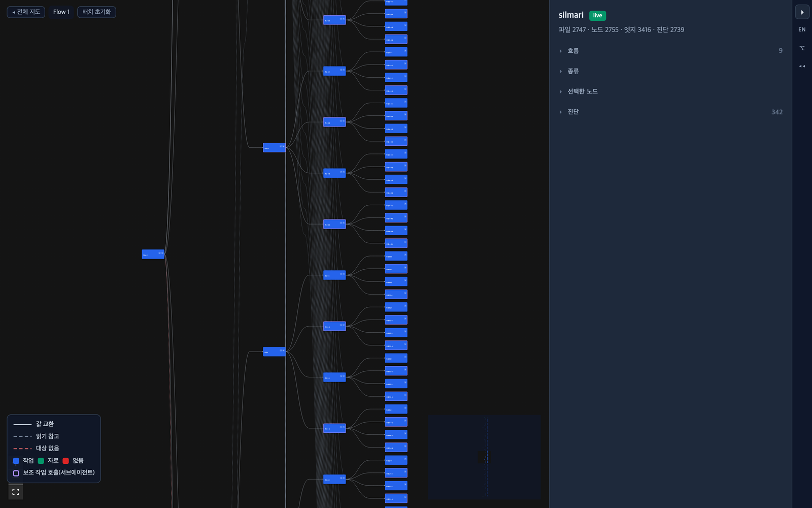Go back to 전체 지도 overview
Viewport: 812px width, 508px height.
click(x=26, y=12)
